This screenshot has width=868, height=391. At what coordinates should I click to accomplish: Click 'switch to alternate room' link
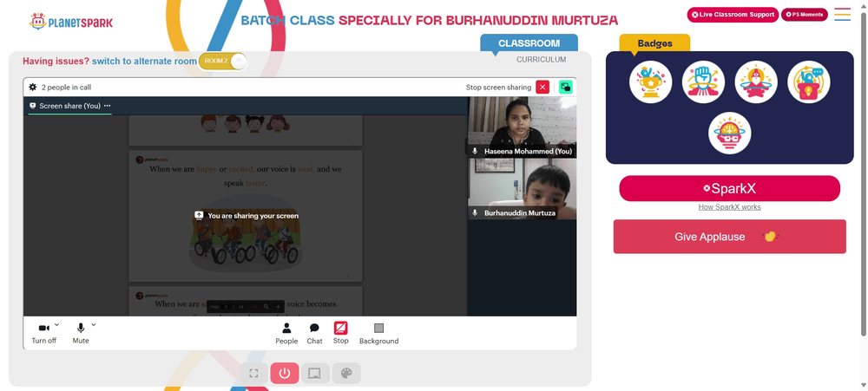144,61
